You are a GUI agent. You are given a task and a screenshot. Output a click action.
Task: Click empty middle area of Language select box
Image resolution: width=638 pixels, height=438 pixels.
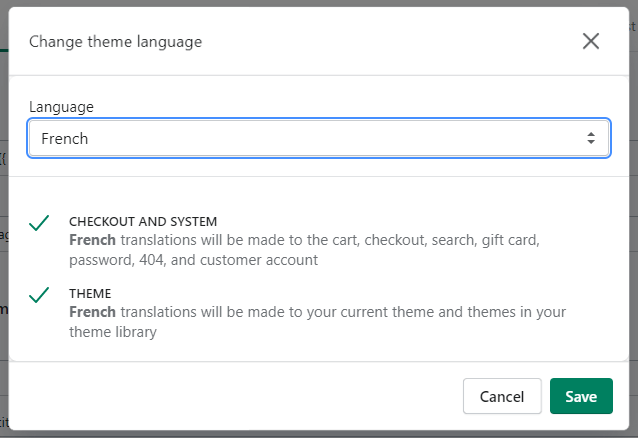[x=330, y=139]
